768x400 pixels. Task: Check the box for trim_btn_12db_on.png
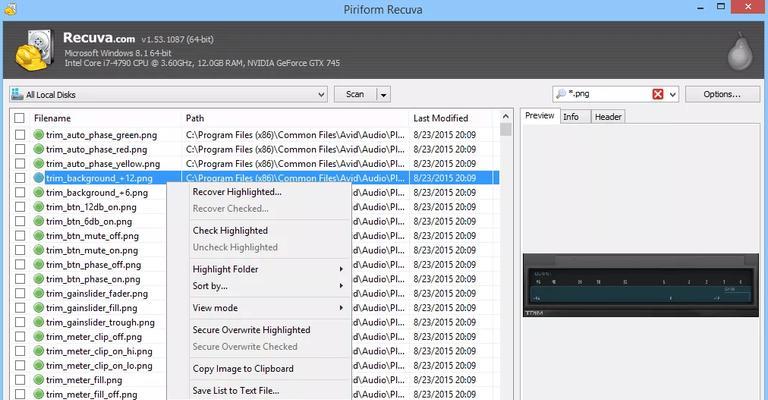click(20, 207)
